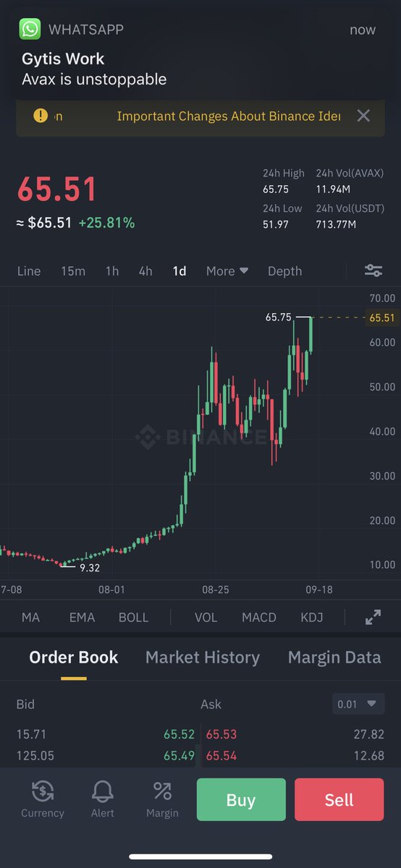Open chart settings sliders icon
Image resolution: width=401 pixels, height=868 pixels.
pos(373,271)
